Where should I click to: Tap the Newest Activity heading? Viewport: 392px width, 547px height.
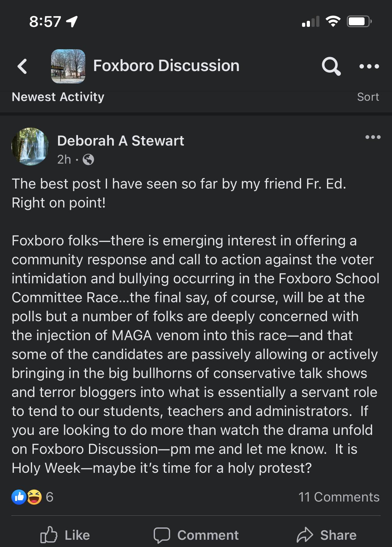[58, 97]
